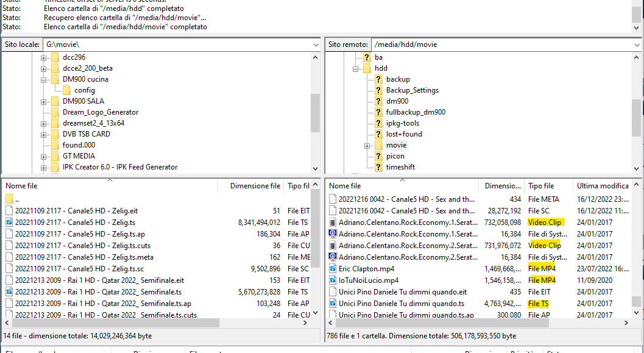Sort local list by Nome file column

coord(110,186)
